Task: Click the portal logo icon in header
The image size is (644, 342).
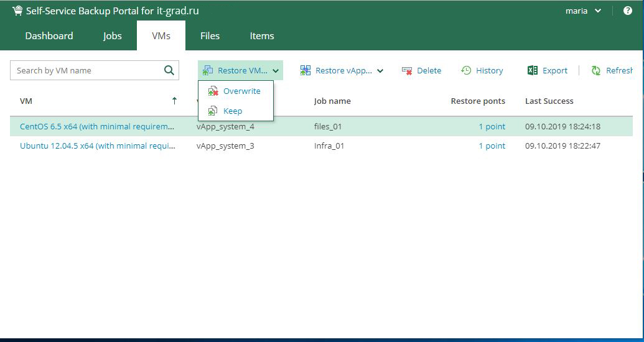Action: tap(17, 11)
